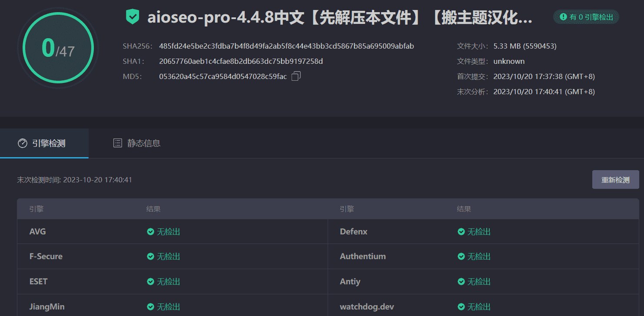Click the AVG engine name
Viewport: 644px width, 316px height.
pos(37,232)
